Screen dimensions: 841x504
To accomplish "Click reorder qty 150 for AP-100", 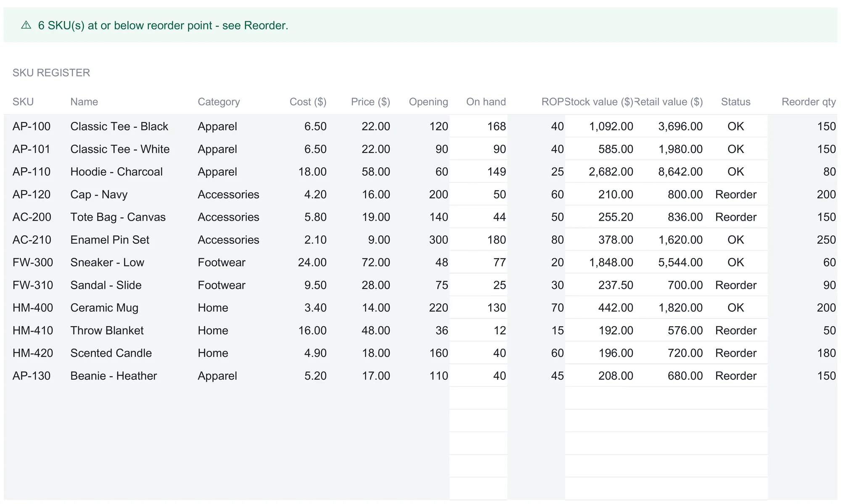I will click(x=826, y=126).
